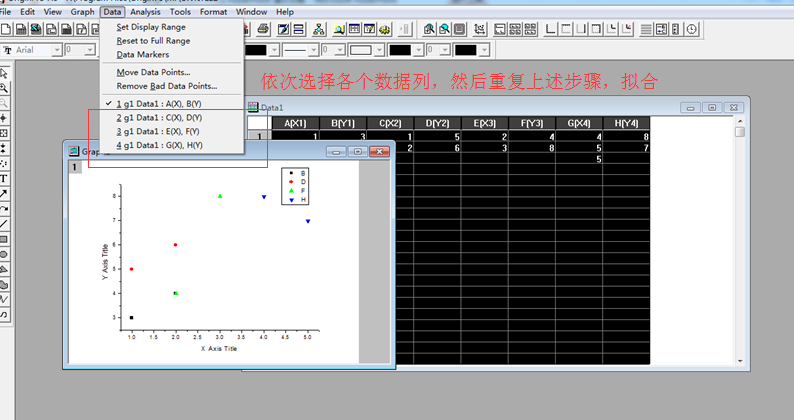Select checked dataset 1 g1 Data1: A(X), B(Y)
This screenshot has height=420, width=794.
[x=158, y=103]
